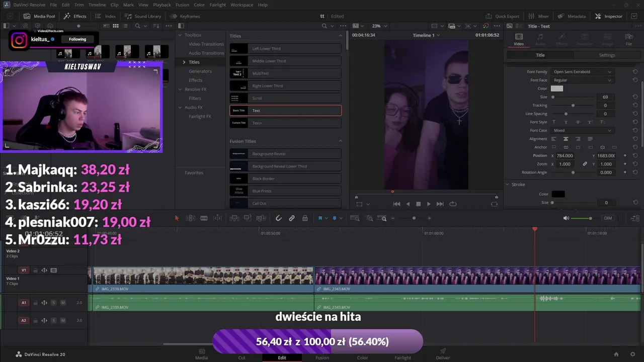Screen dimensions: 644x362
Task: Toggle Position Lock padlock in toolbar
Action: coord(305,218)
